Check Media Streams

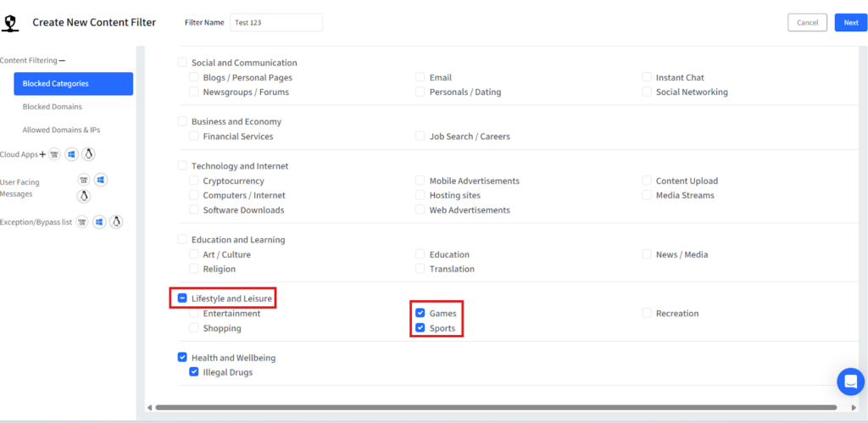[647, 195]
